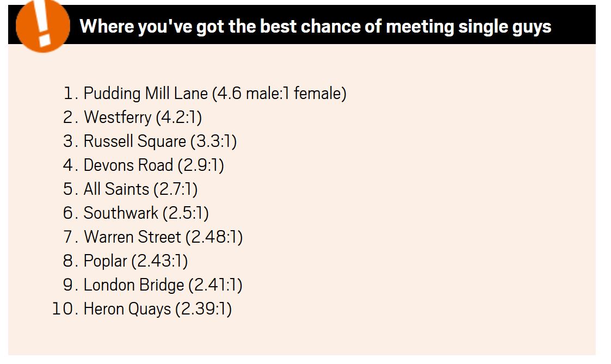Click the London Bridge (2.41:1) item
This screenshot has height=364, width=611.
(x=163, y=285)
